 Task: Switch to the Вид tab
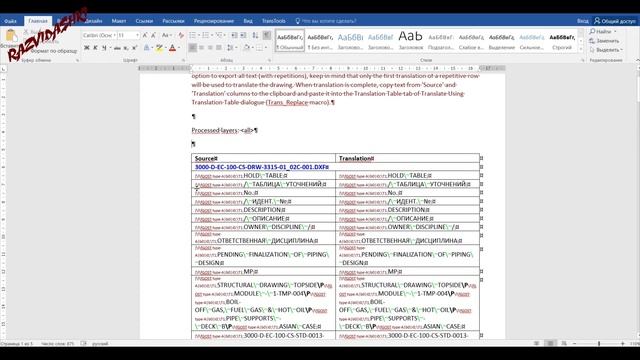coord(248,21)
